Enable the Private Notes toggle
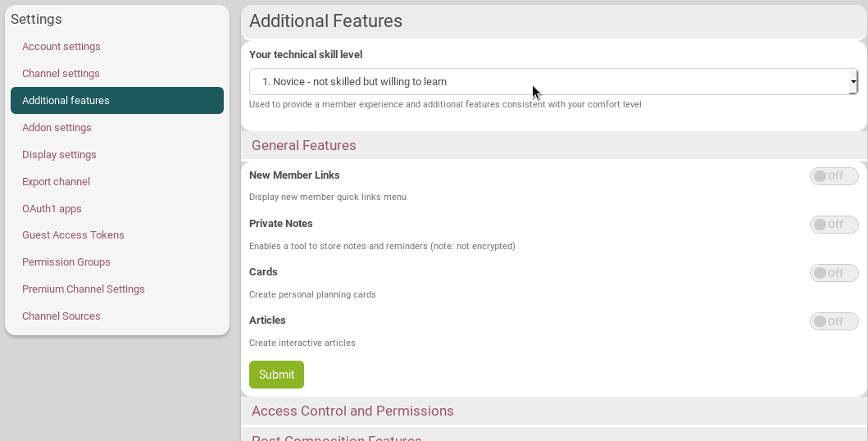The width and height of the screenshot is (868, 441). click(x=834, y=225)
